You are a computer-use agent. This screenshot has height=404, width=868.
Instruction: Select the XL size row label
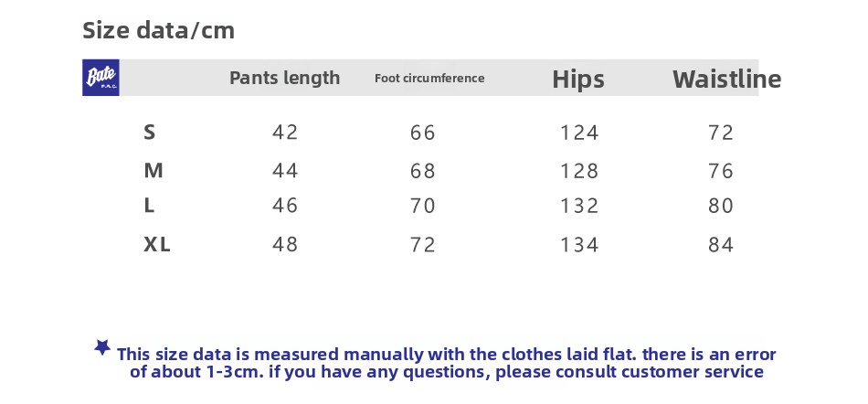[157, 245]
